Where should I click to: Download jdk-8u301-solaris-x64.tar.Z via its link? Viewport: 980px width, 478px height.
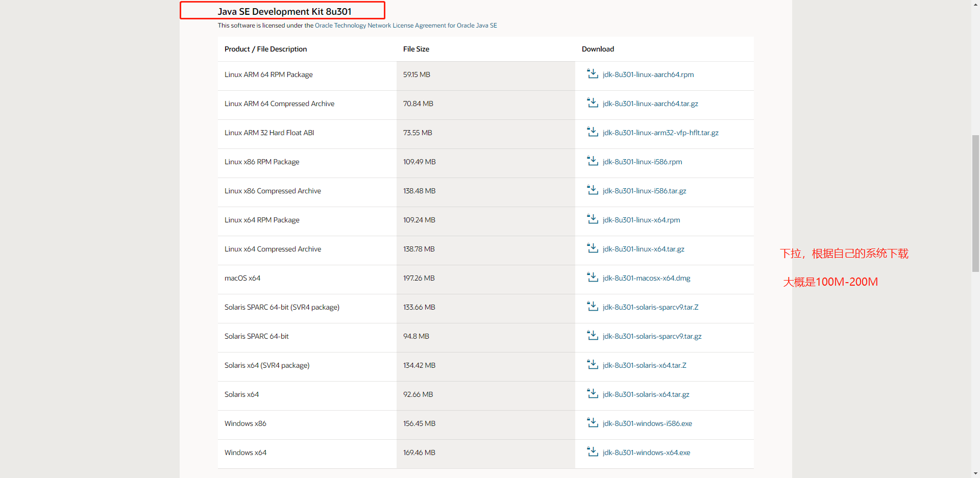[644, 365]
